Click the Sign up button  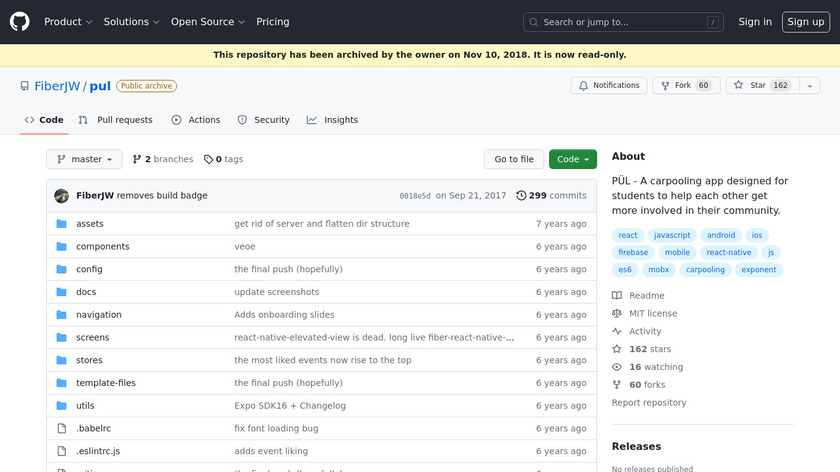coord(805,22)
